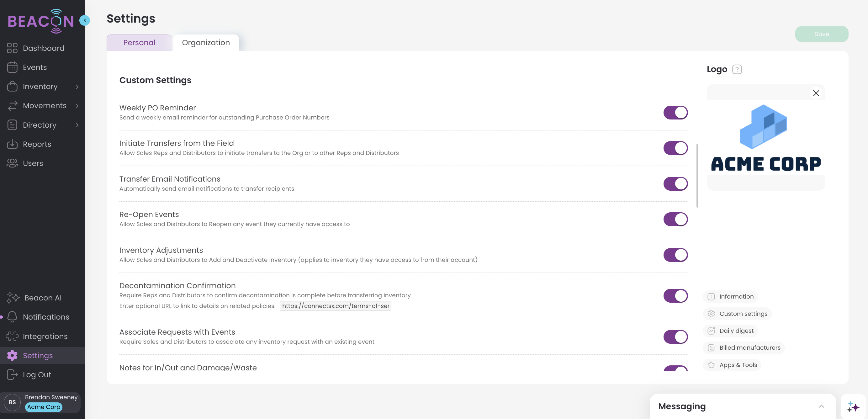The image size is (868, 419).
Task: Toggle the Re-Open Events switch
Action: (675, 220)
